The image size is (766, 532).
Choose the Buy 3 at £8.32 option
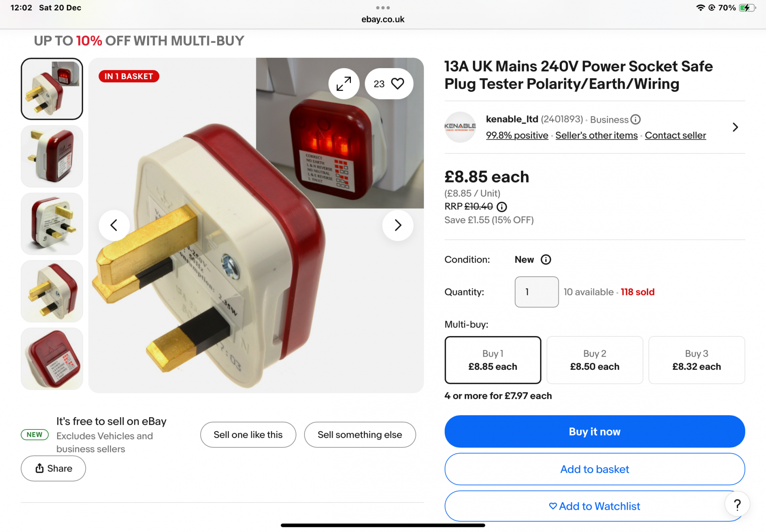coord(696,360)
